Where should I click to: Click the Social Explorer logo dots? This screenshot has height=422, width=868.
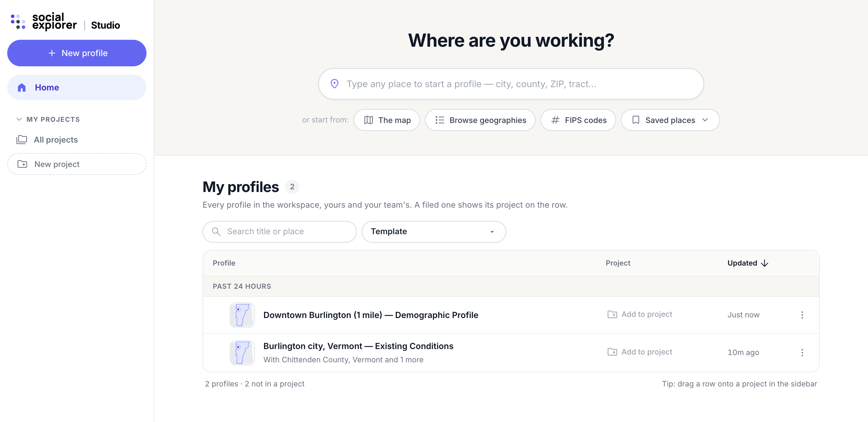(18, 22)
